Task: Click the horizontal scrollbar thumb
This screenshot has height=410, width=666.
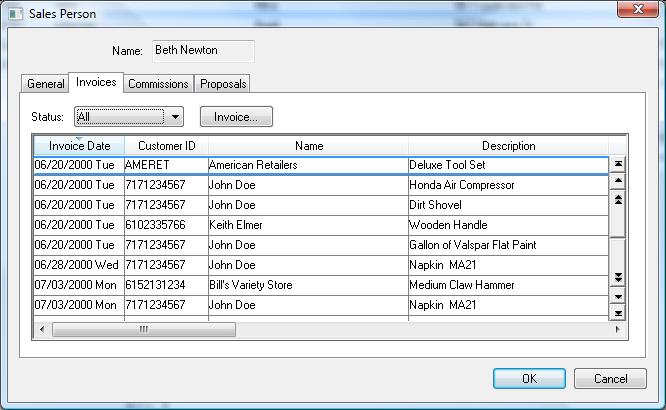Action: click(144, 329)
